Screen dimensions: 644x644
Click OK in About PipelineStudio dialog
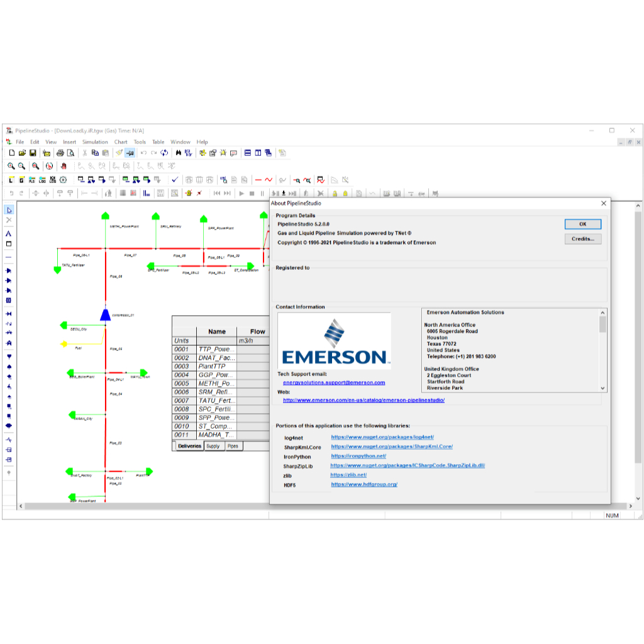[583, 225]
